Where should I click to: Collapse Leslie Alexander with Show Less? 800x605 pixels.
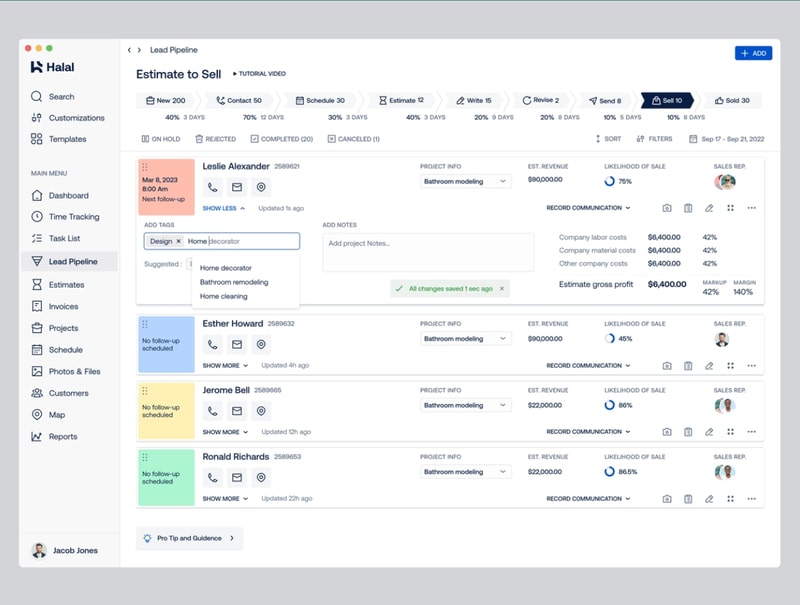click(224, 208)
